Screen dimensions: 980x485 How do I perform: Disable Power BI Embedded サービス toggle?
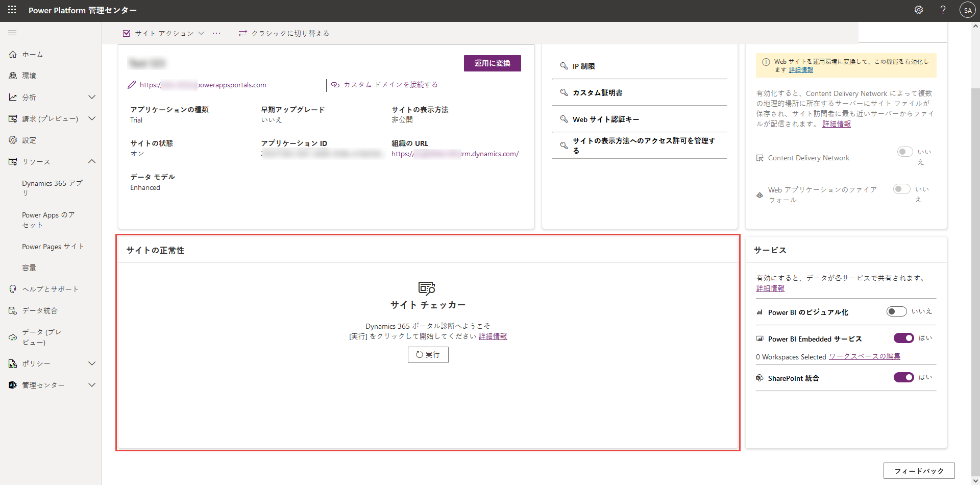click(903, 338)
